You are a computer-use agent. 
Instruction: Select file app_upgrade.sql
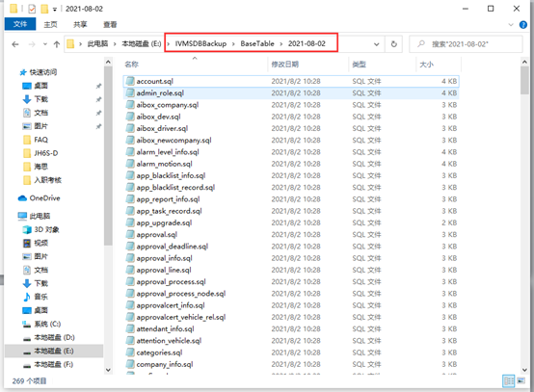point(164,222)
